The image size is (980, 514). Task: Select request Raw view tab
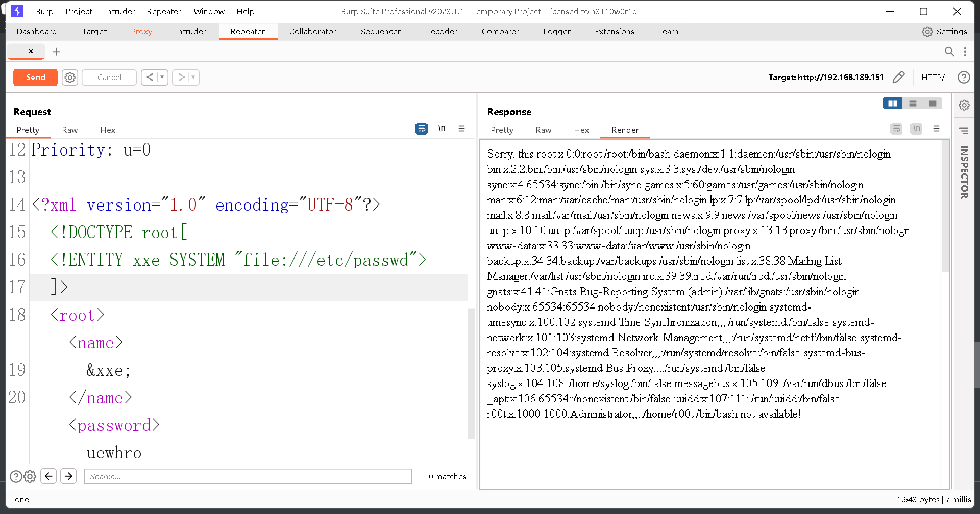70,130
